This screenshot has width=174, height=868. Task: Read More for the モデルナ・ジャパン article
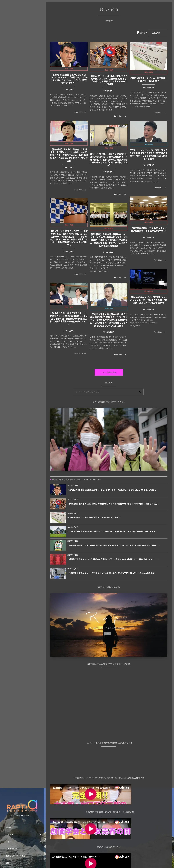[160, 188]
